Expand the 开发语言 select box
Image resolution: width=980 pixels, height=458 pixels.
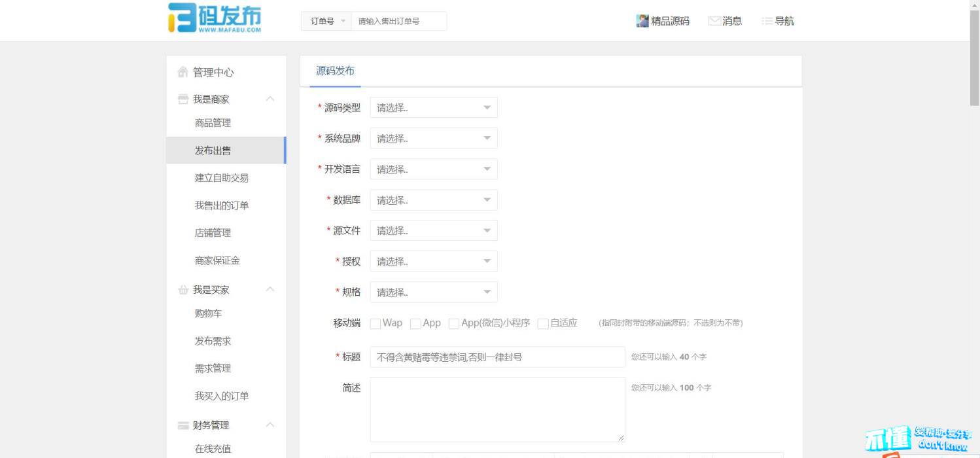(x=433, y=169)
